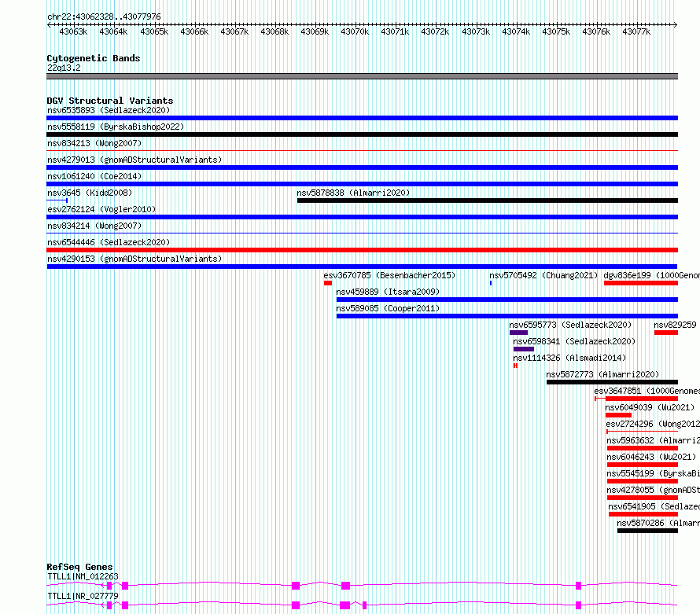Click the nsv5963632 variant label
The width and height of the screenshot is (700, 614).
[x=653, y=440]
